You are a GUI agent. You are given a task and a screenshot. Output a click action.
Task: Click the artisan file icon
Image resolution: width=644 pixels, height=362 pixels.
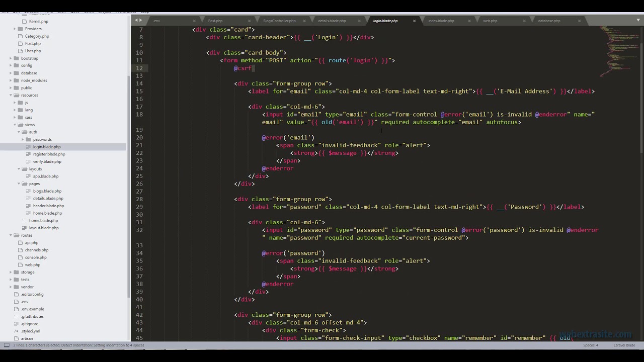coord(17,338)
